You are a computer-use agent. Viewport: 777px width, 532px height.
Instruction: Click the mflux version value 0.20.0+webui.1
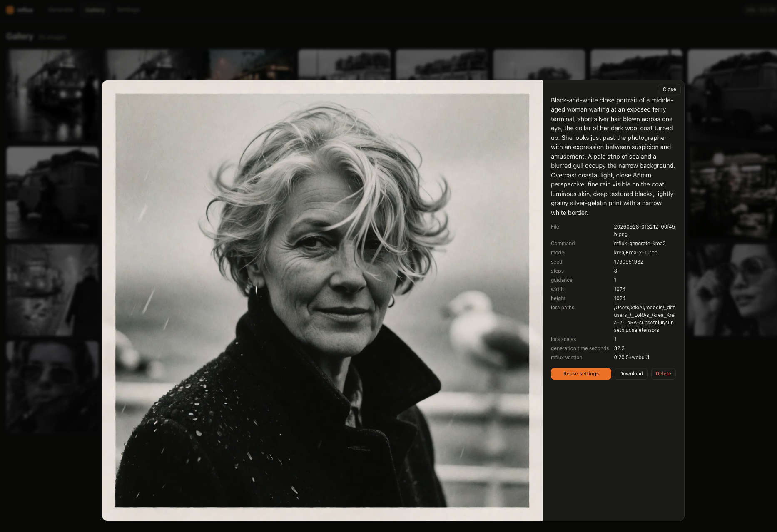(632, 358)
